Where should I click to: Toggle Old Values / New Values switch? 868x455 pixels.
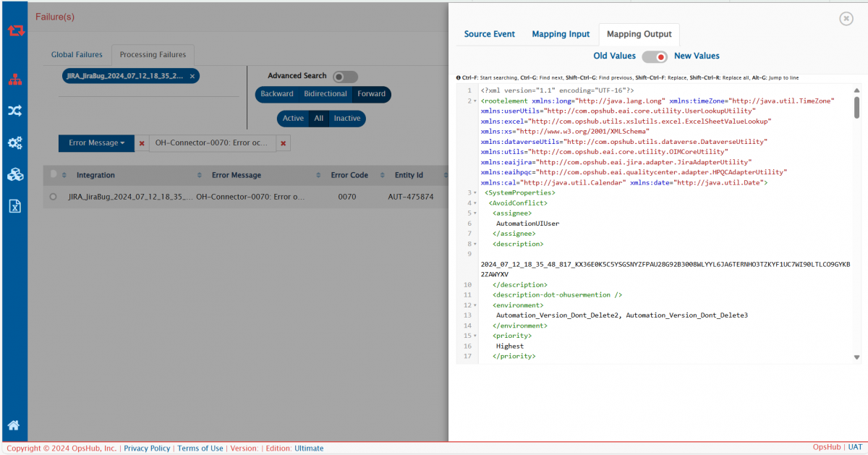point(655,56)
